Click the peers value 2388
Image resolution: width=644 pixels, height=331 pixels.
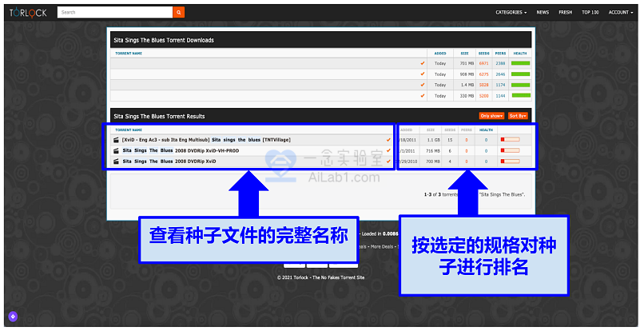[500, 63]
